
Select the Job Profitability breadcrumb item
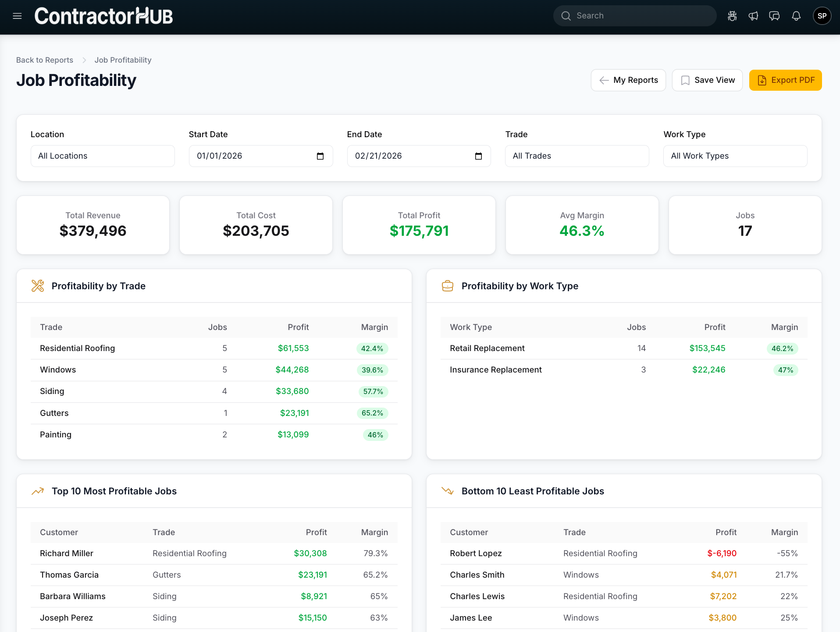tap(123, 60)
